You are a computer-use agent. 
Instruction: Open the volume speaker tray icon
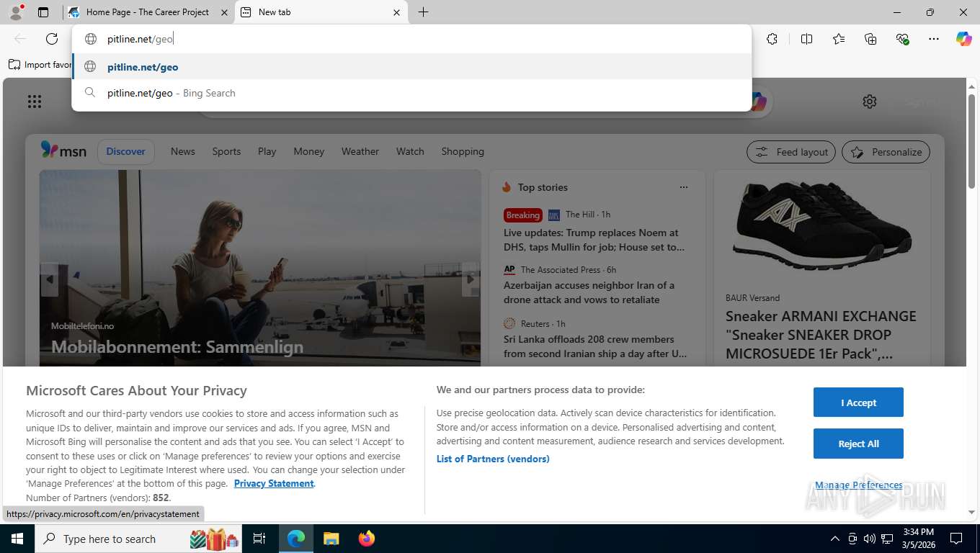click(870, 539)
